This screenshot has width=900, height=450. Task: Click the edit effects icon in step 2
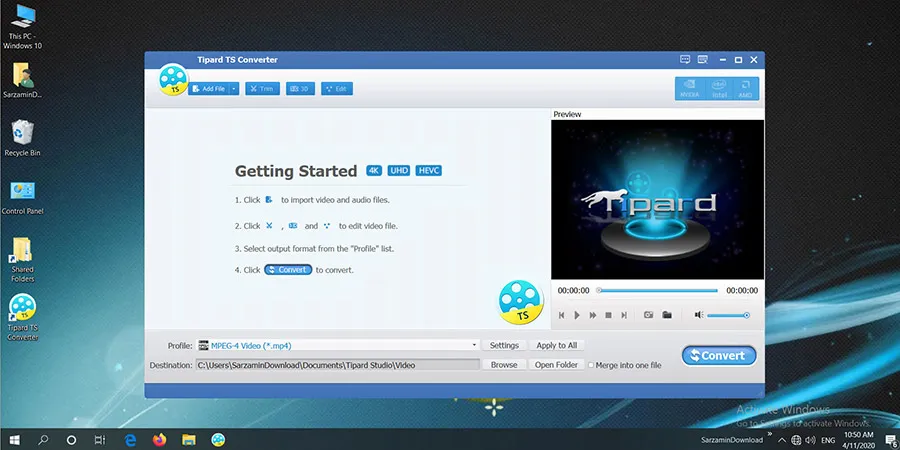327,226
